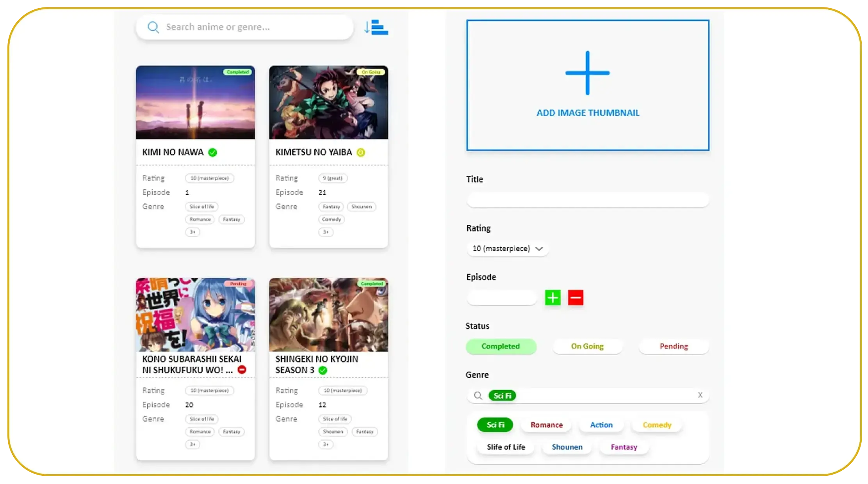Toggle Shounen genre chip
Viewport: 868px width, 484px height.
(x=567, y=447)
